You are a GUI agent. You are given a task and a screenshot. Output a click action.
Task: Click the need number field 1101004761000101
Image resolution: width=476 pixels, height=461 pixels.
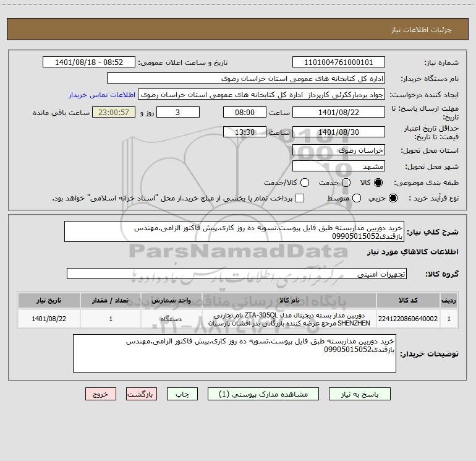coord(339,62)
